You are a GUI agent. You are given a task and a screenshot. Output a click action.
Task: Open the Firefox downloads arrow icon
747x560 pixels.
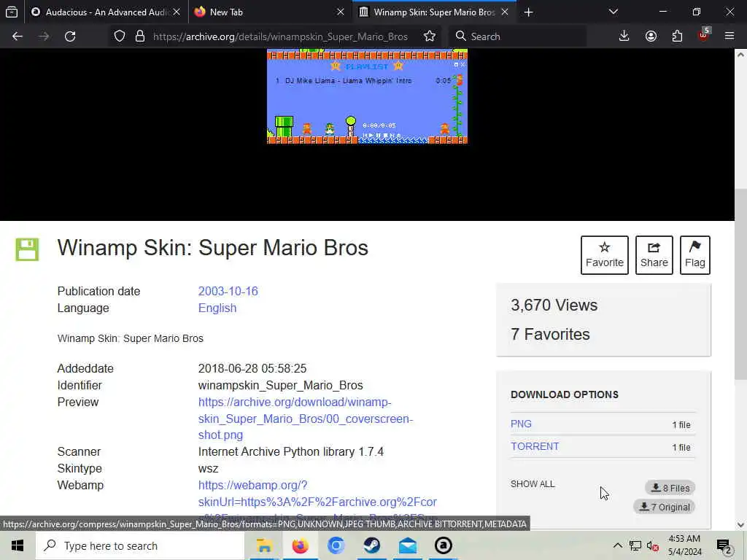624,36
